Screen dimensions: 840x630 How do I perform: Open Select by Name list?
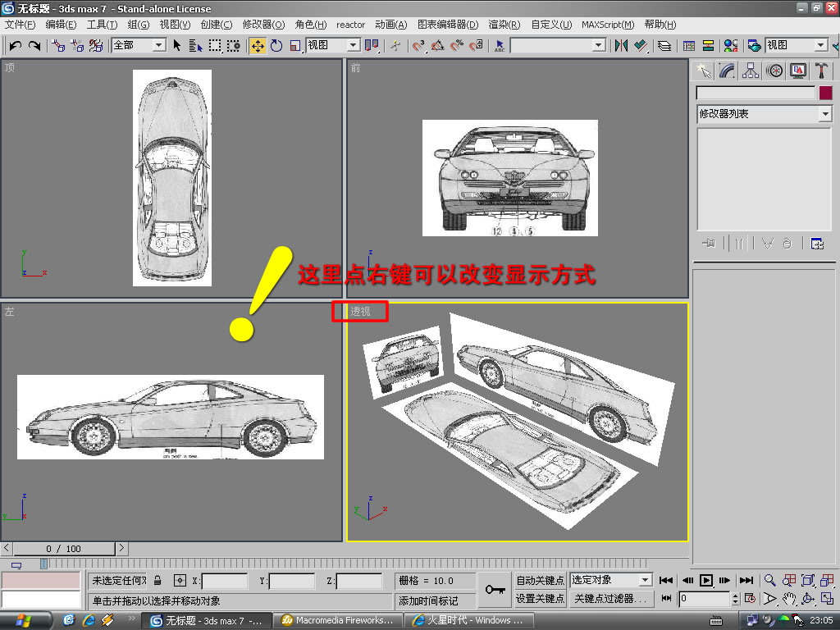click(x=195, y=46)
